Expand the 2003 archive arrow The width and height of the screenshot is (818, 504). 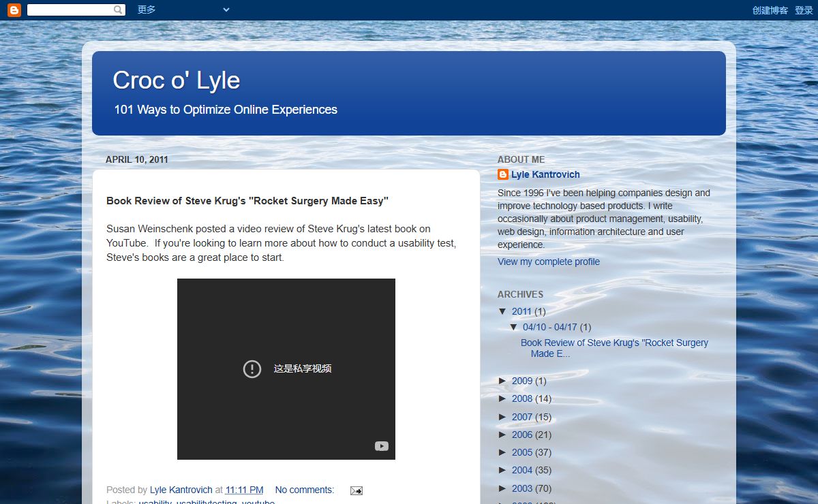pos(503,488)
